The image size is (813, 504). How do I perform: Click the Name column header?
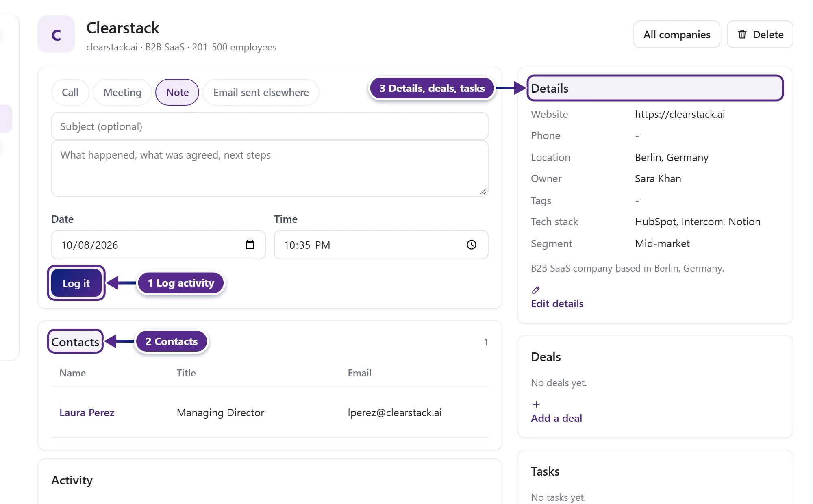coord(72,373)
